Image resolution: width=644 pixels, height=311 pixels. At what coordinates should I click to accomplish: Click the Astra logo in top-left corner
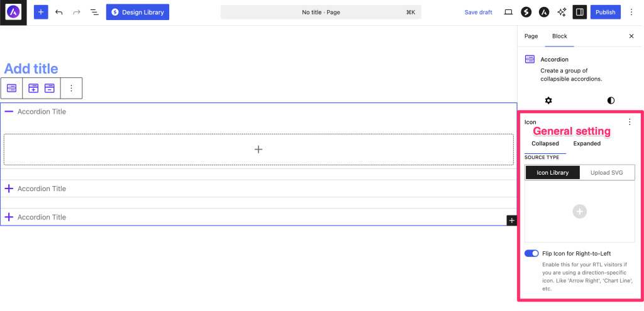click(13, 13)
